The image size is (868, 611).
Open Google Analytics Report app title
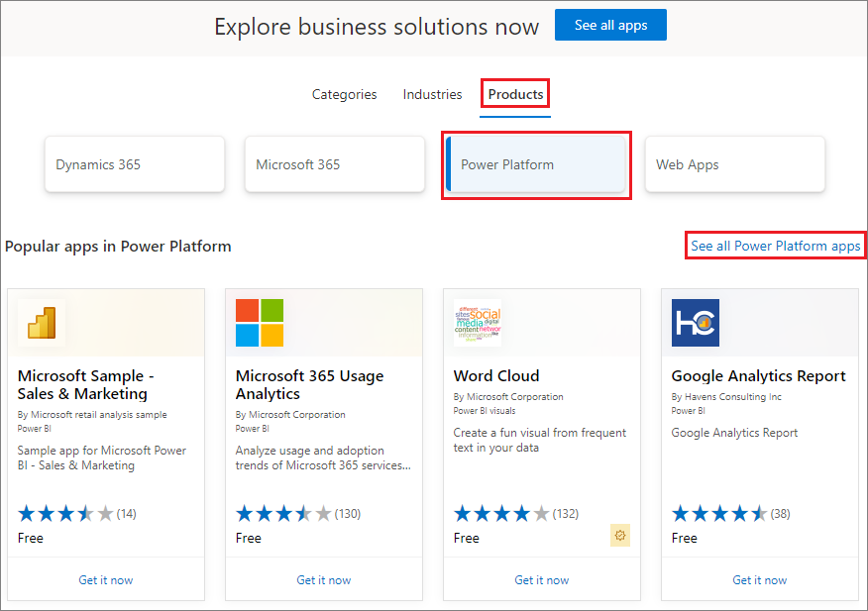click(758, 375)
